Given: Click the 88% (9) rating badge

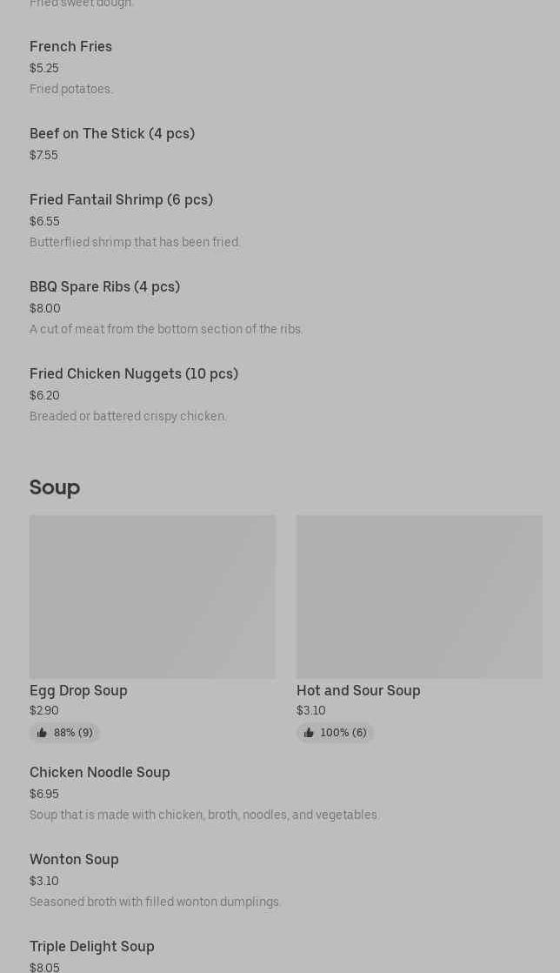Looking at the screenshot, I should click(73, 733).
